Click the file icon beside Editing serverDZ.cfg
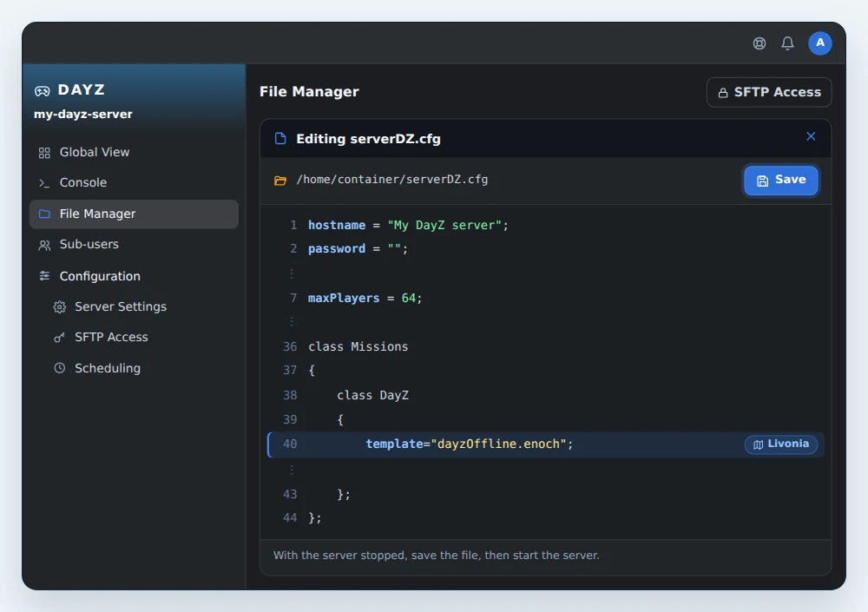The width and height of the screenshot is (868, 612). pos(280,139)
